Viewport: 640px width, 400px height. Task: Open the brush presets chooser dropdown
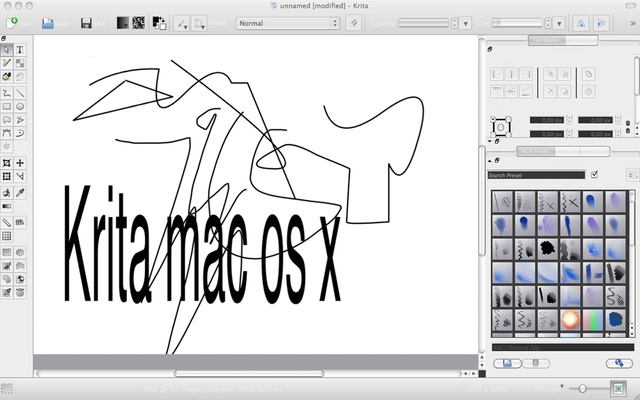point(199,23)
